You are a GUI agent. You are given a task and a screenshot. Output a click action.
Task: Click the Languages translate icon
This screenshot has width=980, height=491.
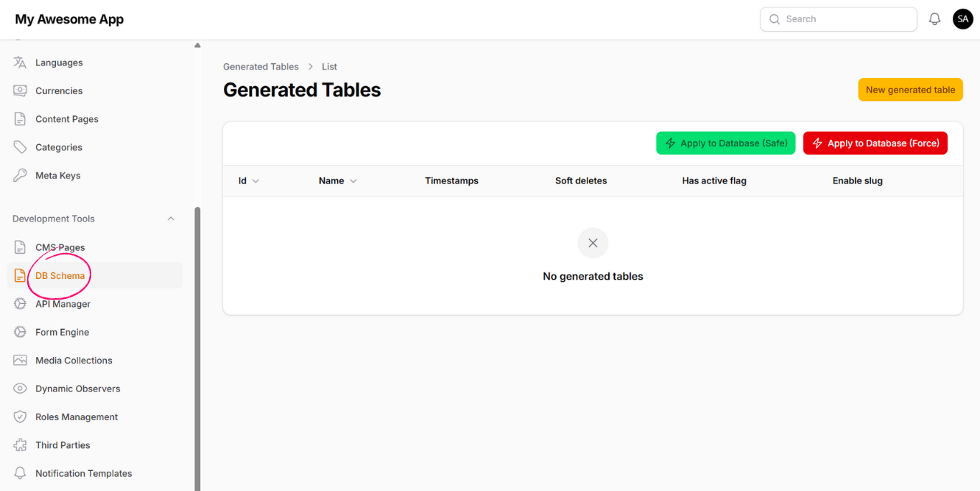point(20,62)
